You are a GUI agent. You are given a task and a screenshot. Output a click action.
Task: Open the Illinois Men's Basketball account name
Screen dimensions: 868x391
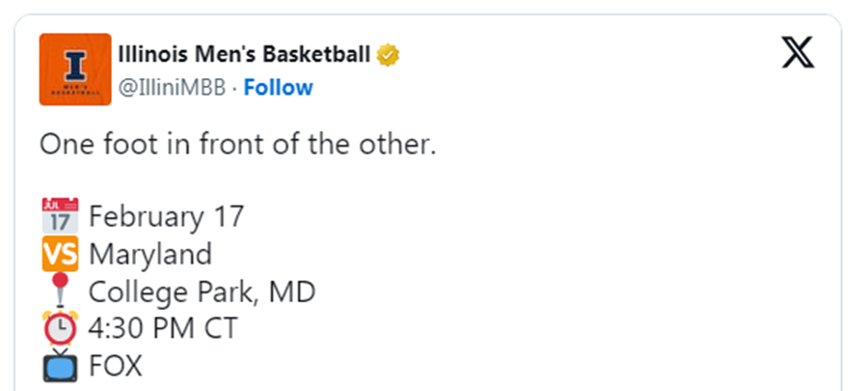(x=244, y=54)
